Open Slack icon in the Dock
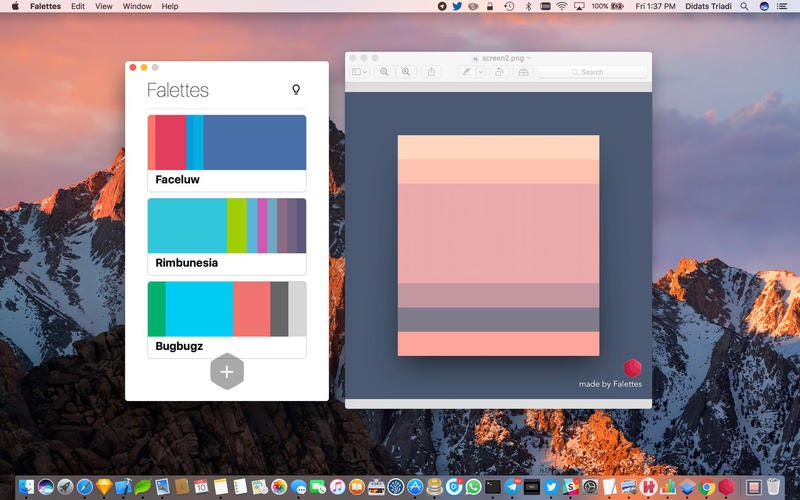The image size is (800, 500). (570, 487)
